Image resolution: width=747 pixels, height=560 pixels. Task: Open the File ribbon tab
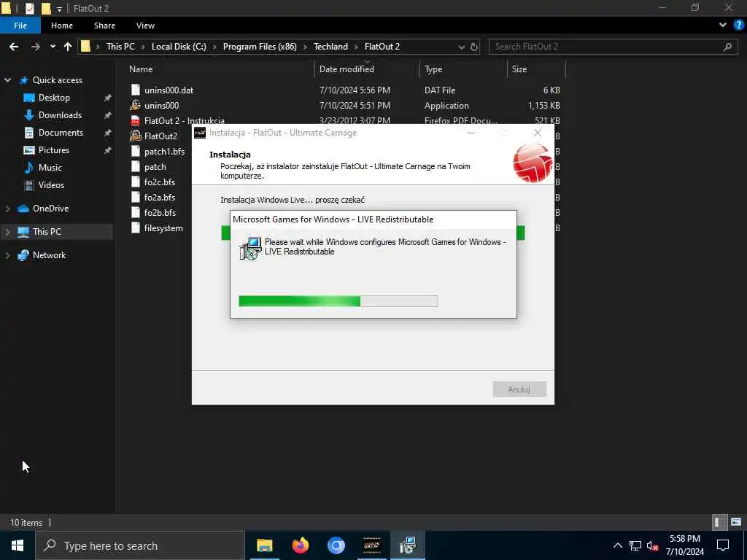tap(20, 26)
